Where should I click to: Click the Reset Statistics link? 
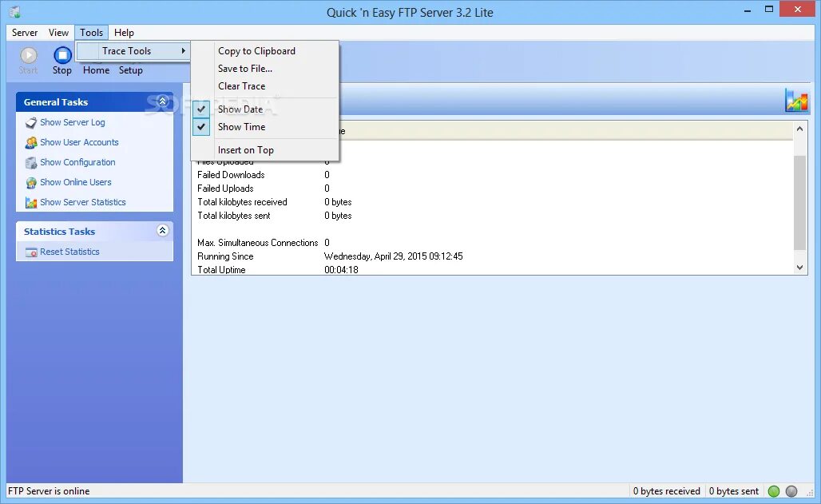[69, 252]
